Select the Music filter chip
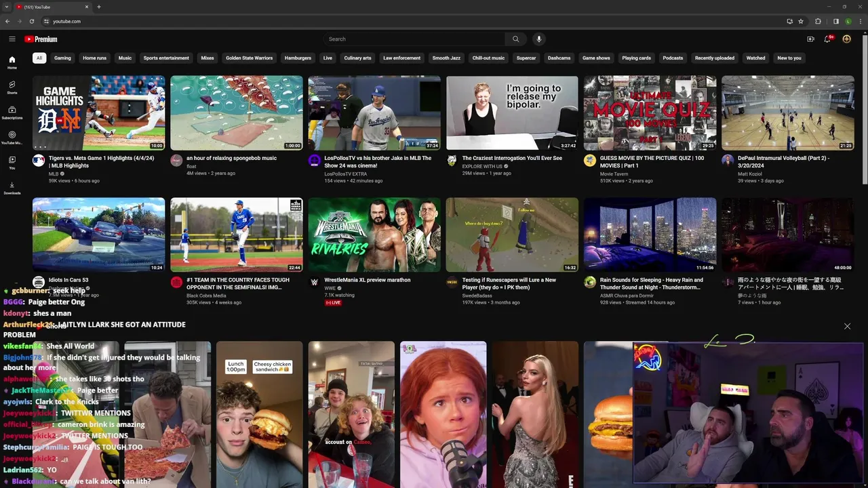This screenshot has width=868, height=488. pyautogui.click(x=125, y=58)
